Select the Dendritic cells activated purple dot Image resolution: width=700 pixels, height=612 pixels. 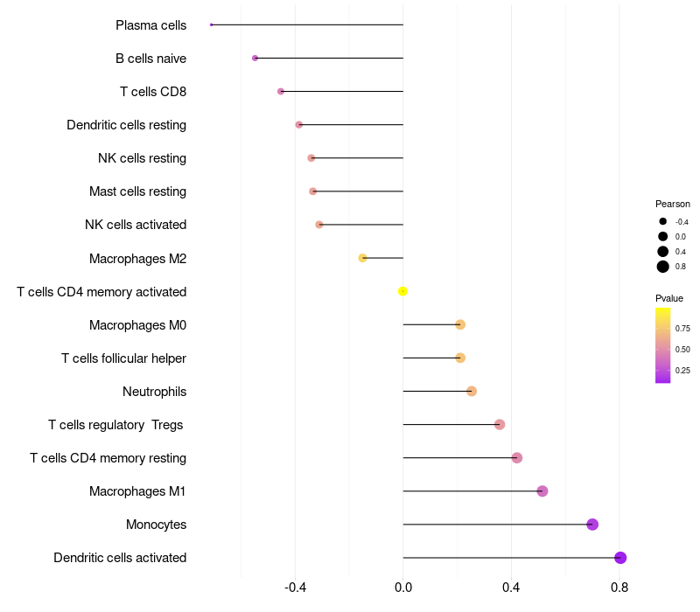620,558
